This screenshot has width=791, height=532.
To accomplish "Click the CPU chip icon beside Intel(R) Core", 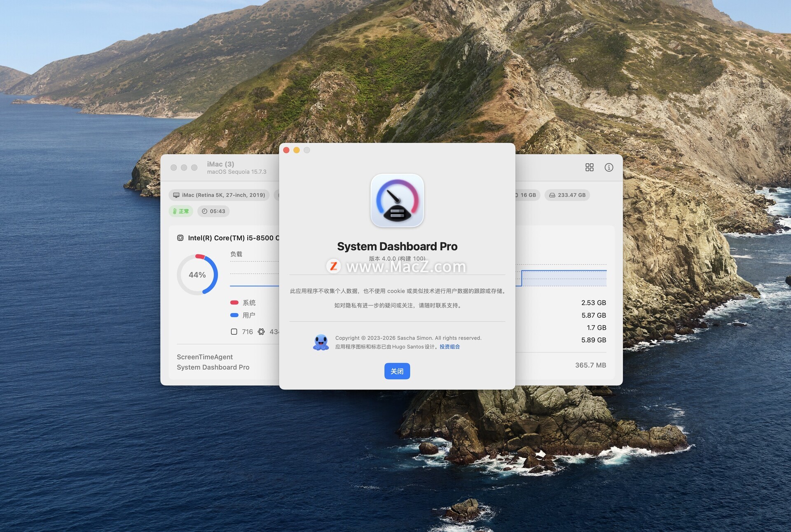I will click(180, 238).
